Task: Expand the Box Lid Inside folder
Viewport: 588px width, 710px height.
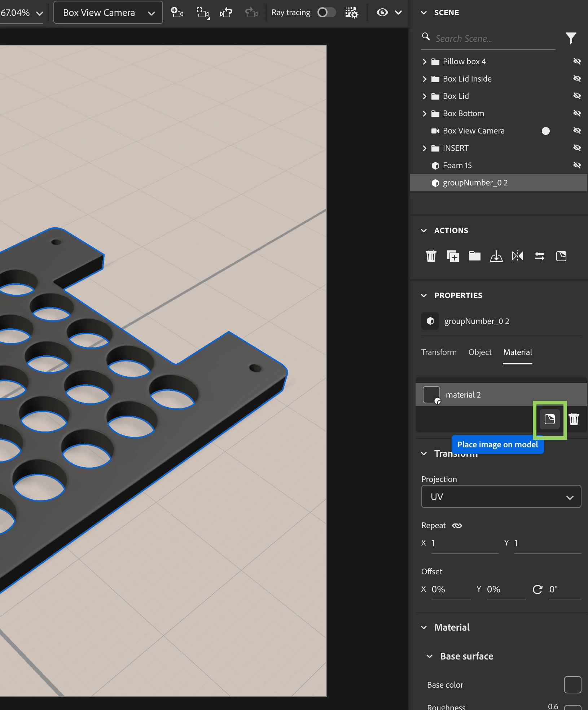Action: (x=425, y=79)
